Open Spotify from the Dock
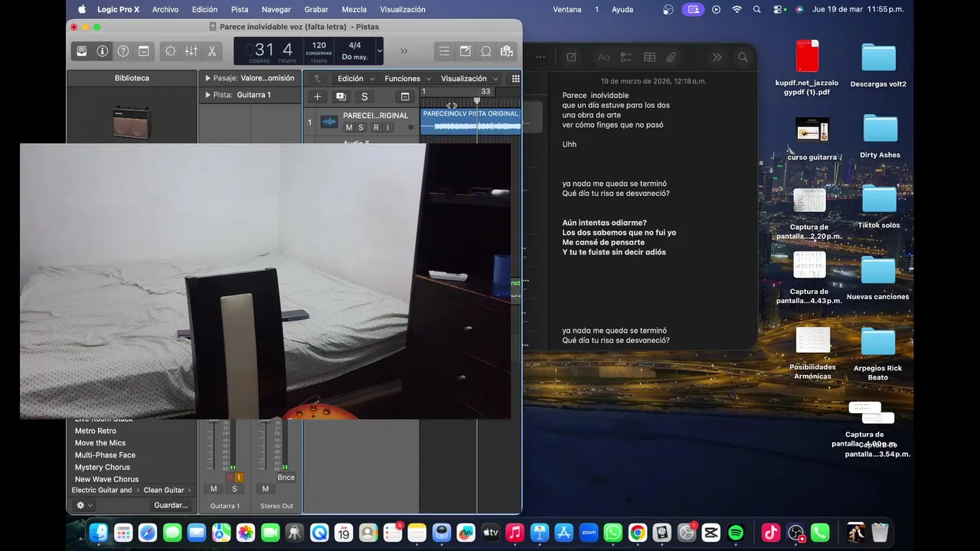The width and height of the screenshot is (980, 551). coord(736,533)
